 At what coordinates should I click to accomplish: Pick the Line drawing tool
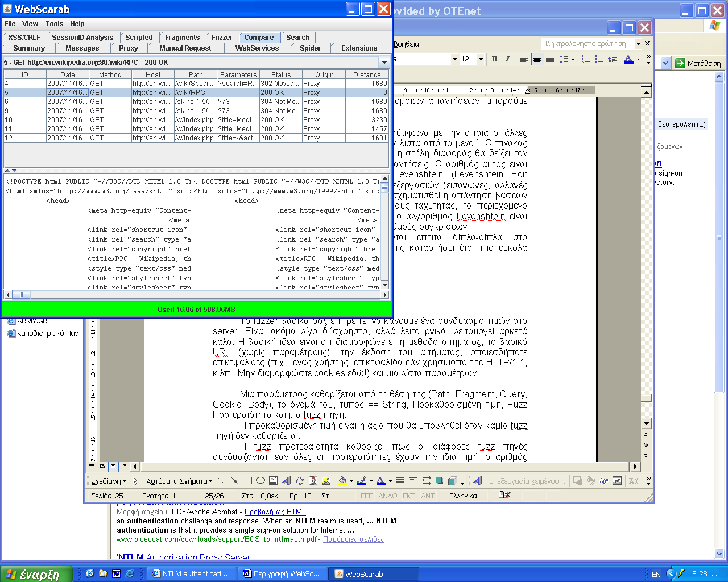221,481
